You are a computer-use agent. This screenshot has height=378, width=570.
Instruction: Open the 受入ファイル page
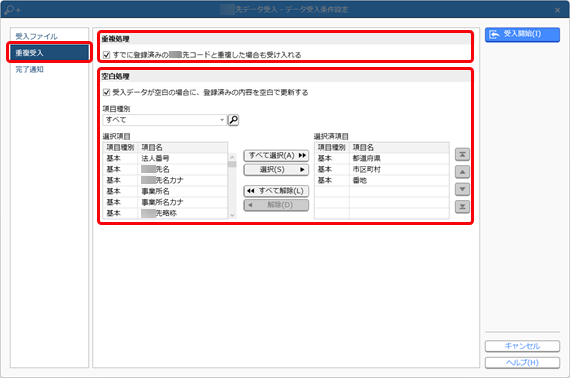tap(36, 36)
